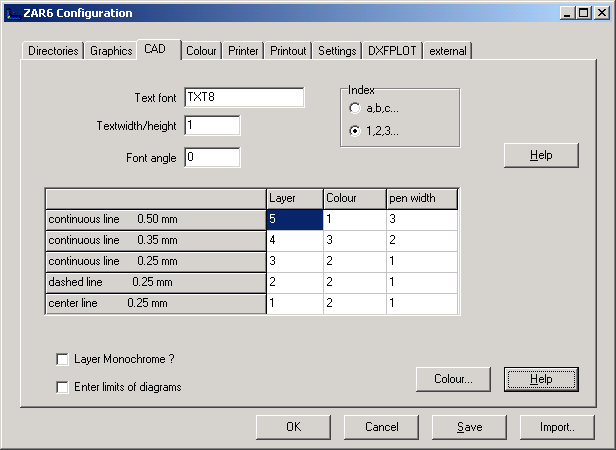Click pen width cell for dashed line row

[x=422, y=282]
